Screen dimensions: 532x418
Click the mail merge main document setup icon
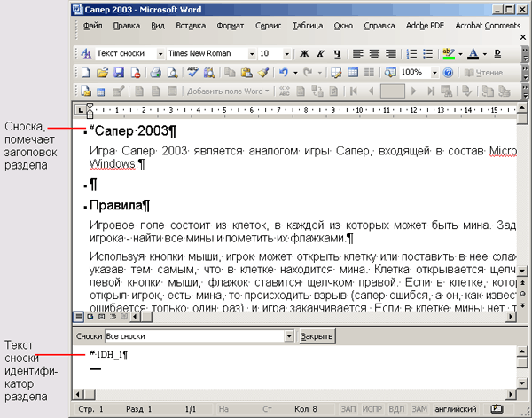click(85, 91)
